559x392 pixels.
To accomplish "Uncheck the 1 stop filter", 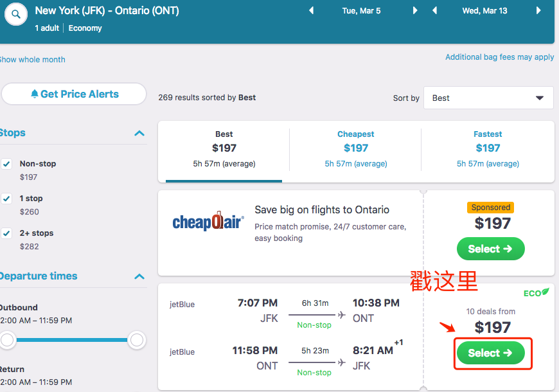I will [x=7, y=199].
